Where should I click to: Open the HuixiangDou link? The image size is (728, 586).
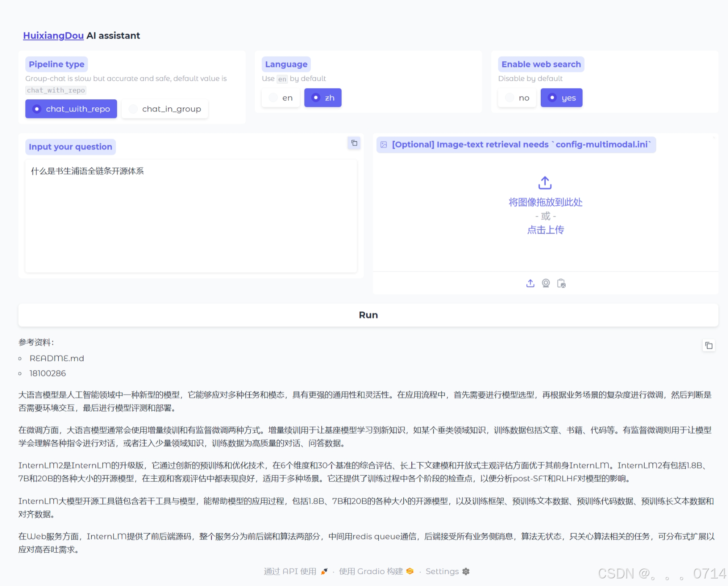pyautogui.click(x=53, y=35)
